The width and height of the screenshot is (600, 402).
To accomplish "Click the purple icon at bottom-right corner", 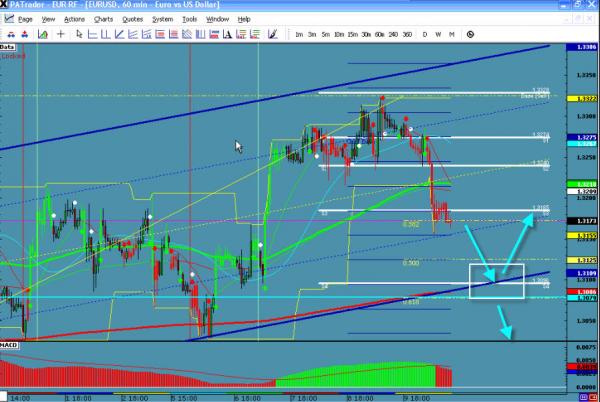I will coord(584,397).
